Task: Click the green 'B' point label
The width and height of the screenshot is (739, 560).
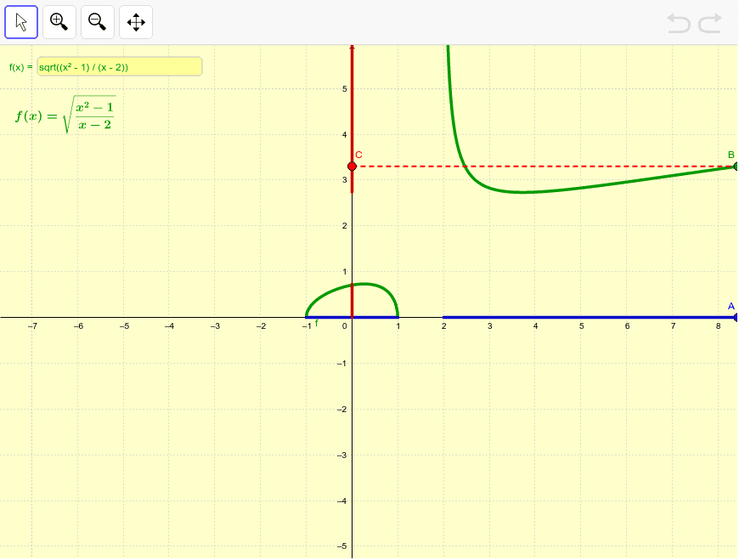Action: point(731,155)
